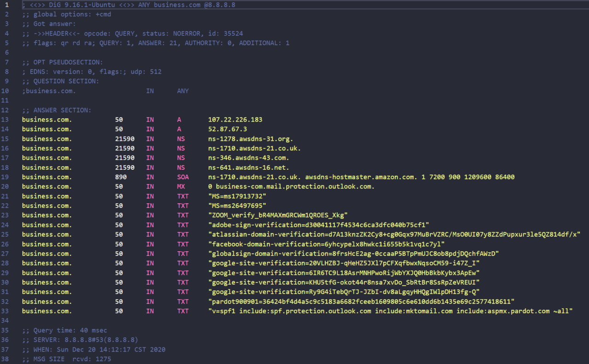
Task: Click the ";; global options: +cmd" line
Action: [66, 14]
